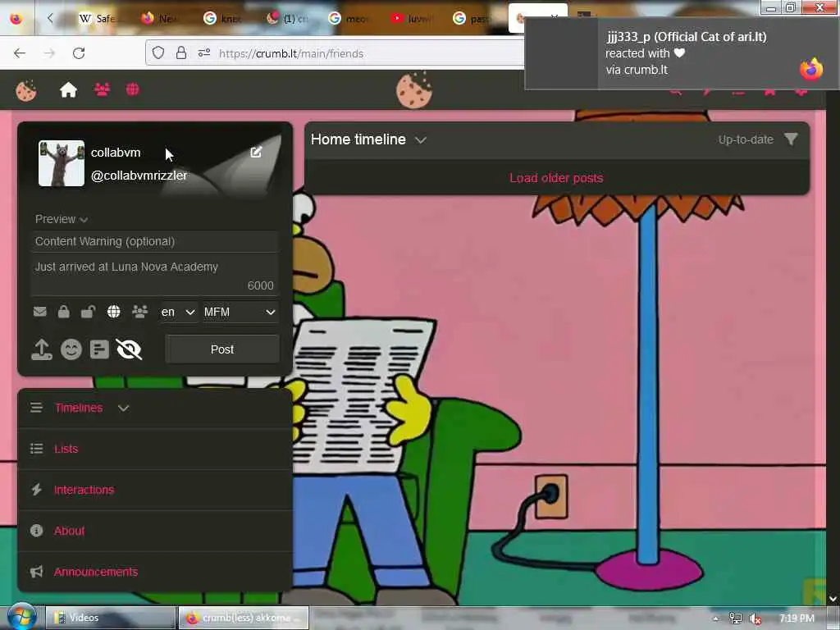Open the site permissions icon in the address bar
Screen dimensions: 840x630
[204, 52]
